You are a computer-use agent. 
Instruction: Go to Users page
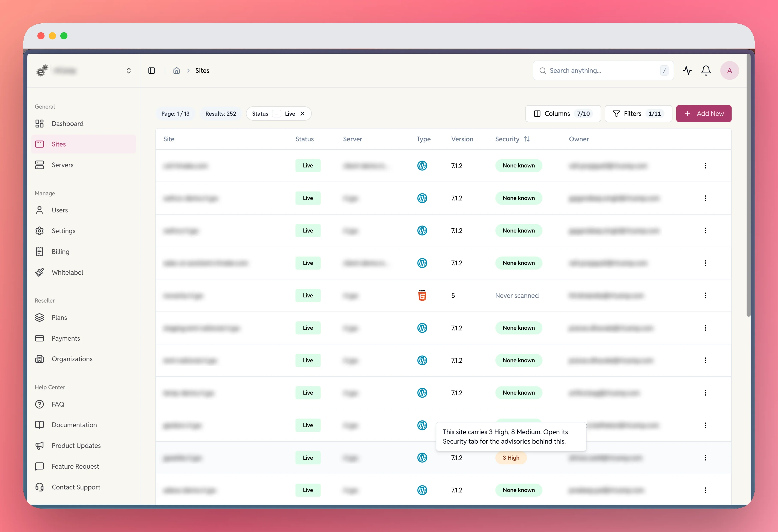[83, 210]
